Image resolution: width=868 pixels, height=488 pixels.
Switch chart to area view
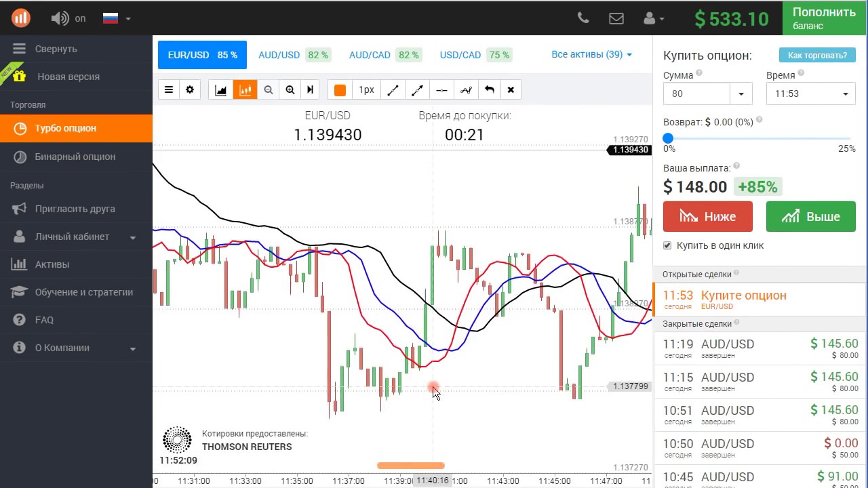coord(221,90)
